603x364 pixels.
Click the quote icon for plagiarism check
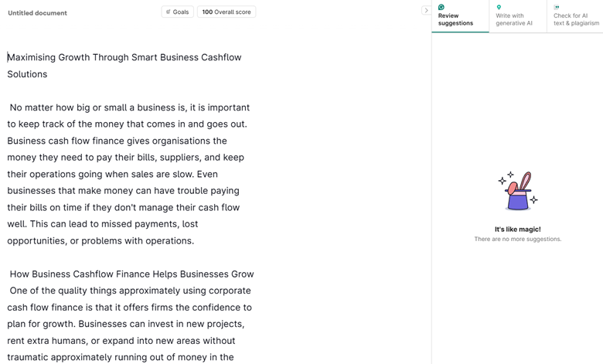[x=557, y=7]
